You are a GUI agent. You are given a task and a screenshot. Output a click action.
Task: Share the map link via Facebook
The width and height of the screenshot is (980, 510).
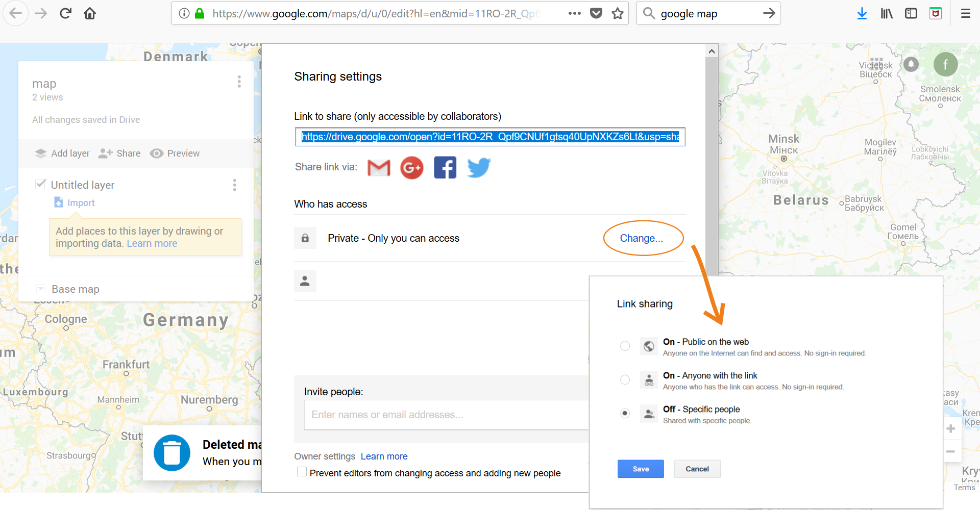[x=445, y=167]
